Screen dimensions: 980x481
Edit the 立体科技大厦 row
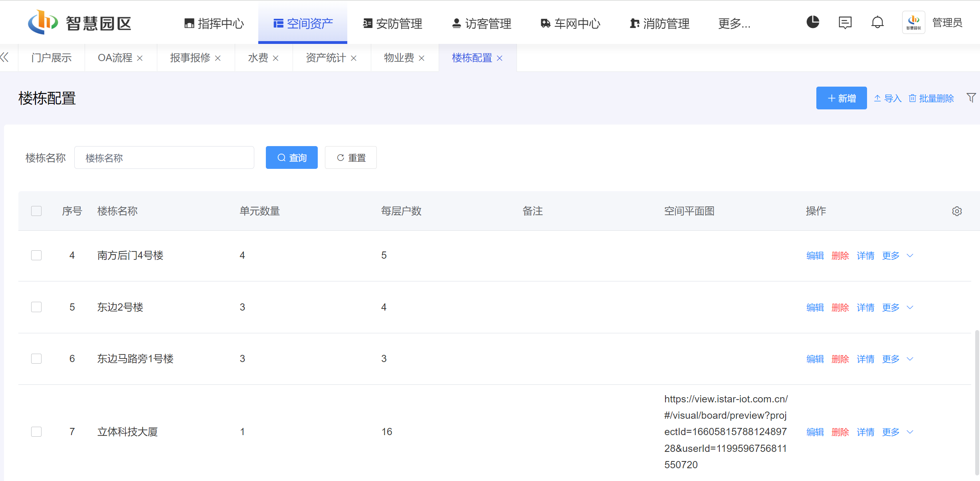click(x=815, y=432)
